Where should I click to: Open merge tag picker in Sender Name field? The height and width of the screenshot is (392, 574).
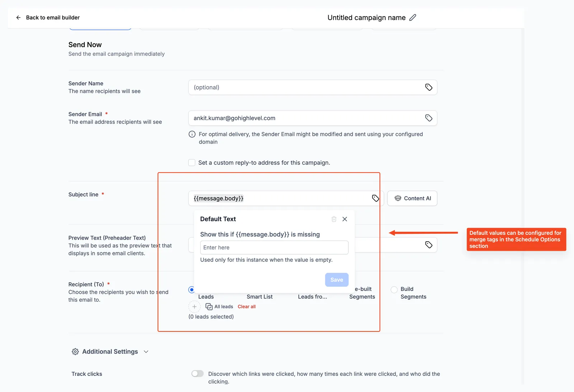click(429, 87)
